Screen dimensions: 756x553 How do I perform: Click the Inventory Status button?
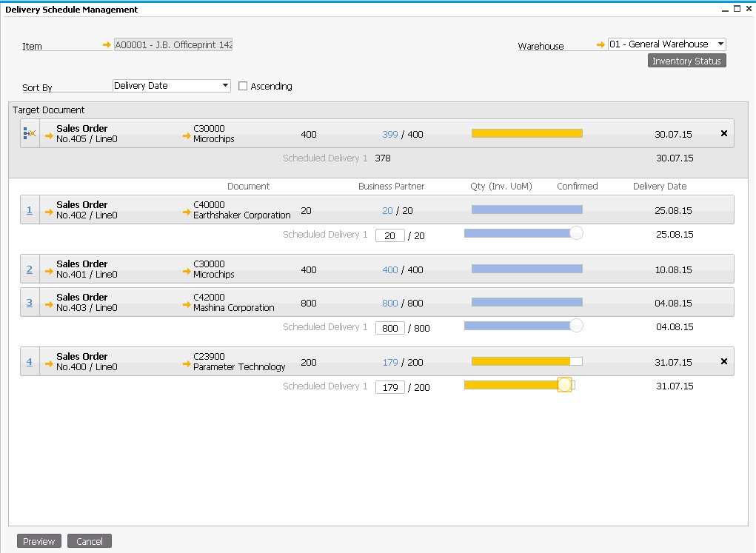686,61
